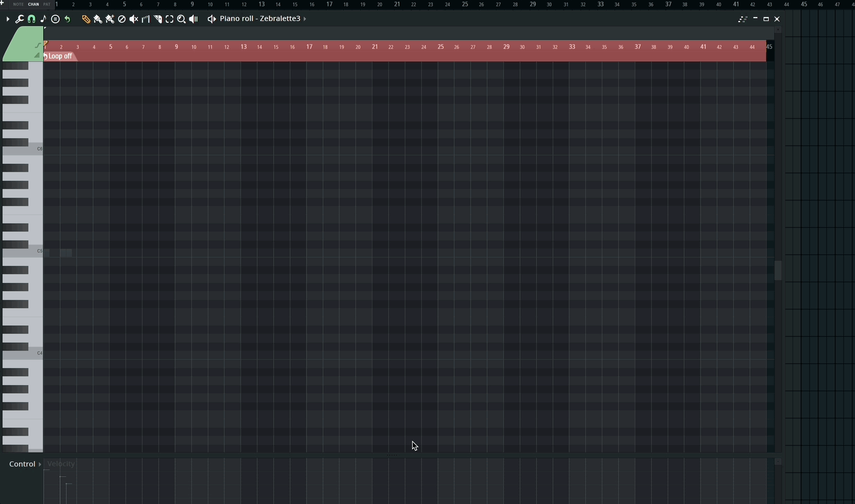Click the vertical scrollbar thumb
Screen dimensions: 855x504
(x=778, y=270)
